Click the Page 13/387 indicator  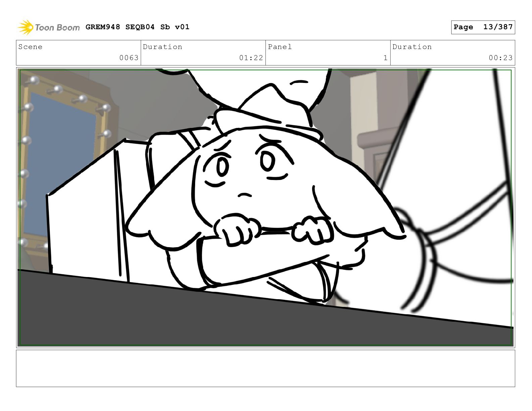pos(483,27)
